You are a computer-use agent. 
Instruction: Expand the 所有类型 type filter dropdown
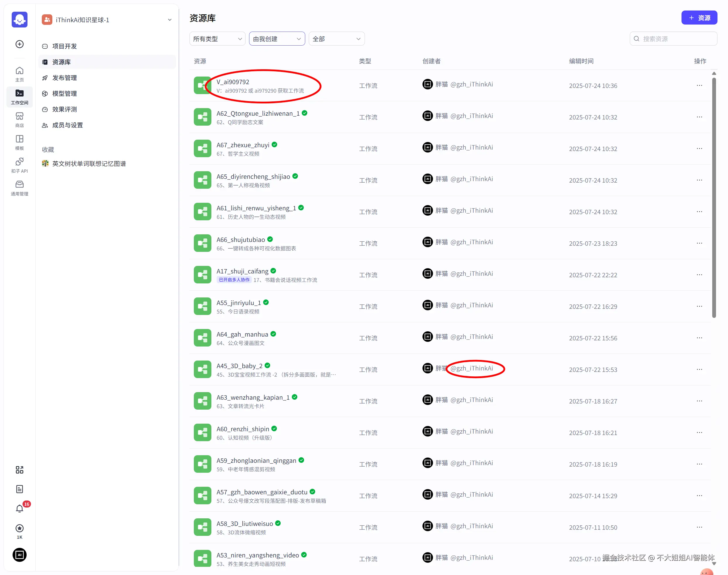(217, 39)
